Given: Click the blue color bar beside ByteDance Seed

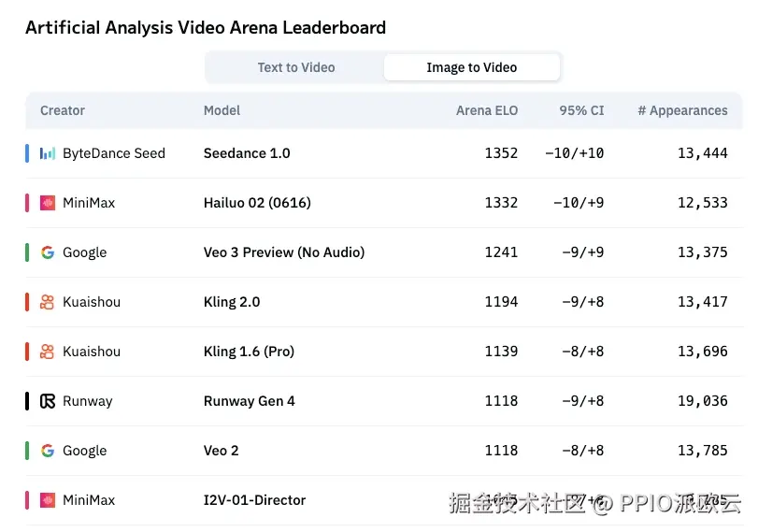Looking at the screenshot, I should 27,153.
